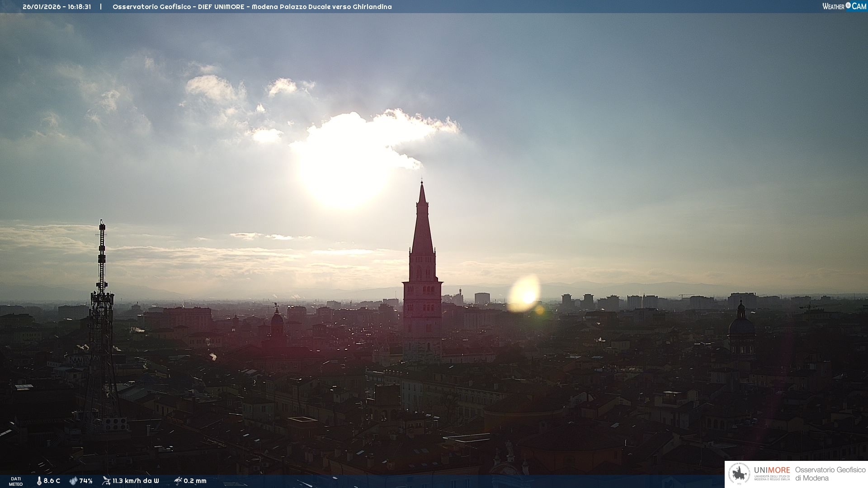The image size is (868, 488).
Task: Click the 8.6 C temperature reading
Action: tap(52, 481)
